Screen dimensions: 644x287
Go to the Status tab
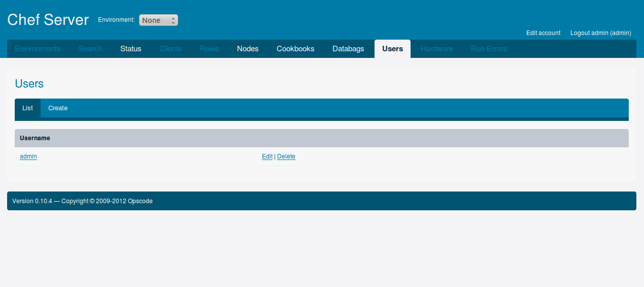(131, 49)
